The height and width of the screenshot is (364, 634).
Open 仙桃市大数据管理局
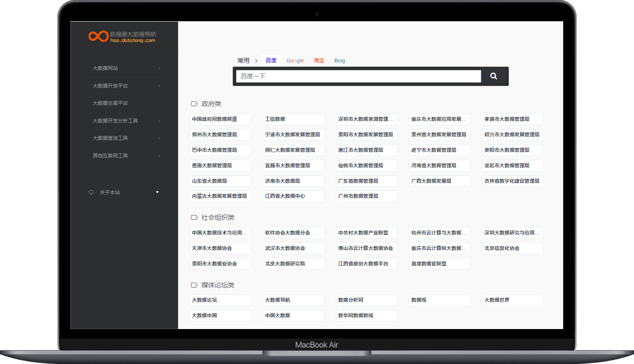(x=366, y=165)
